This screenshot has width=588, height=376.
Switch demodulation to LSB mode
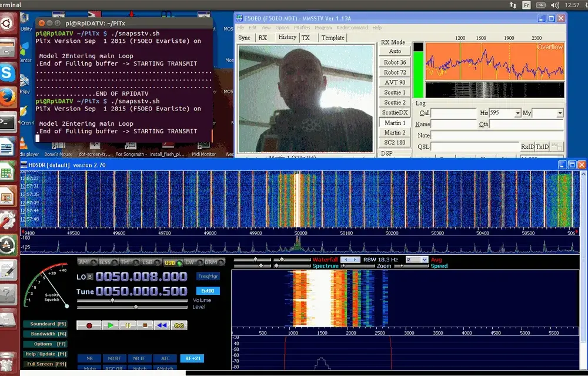click(x=151, y=262)
